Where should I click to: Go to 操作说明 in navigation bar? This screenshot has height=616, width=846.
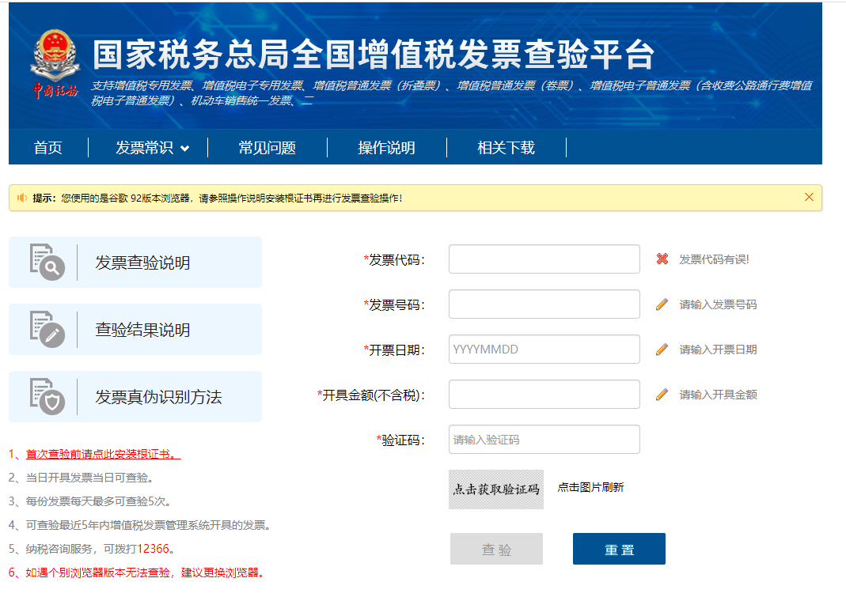coord(386,148)
